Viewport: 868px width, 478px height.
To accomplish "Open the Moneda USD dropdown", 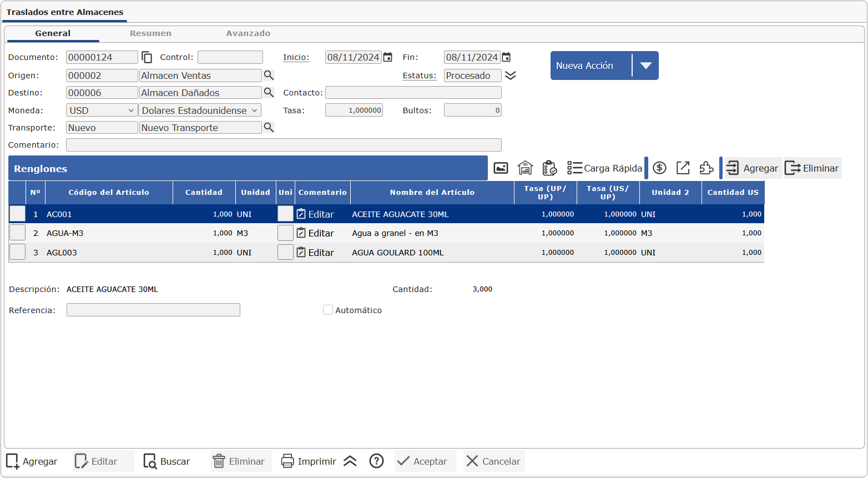I will tap(102, 110).
